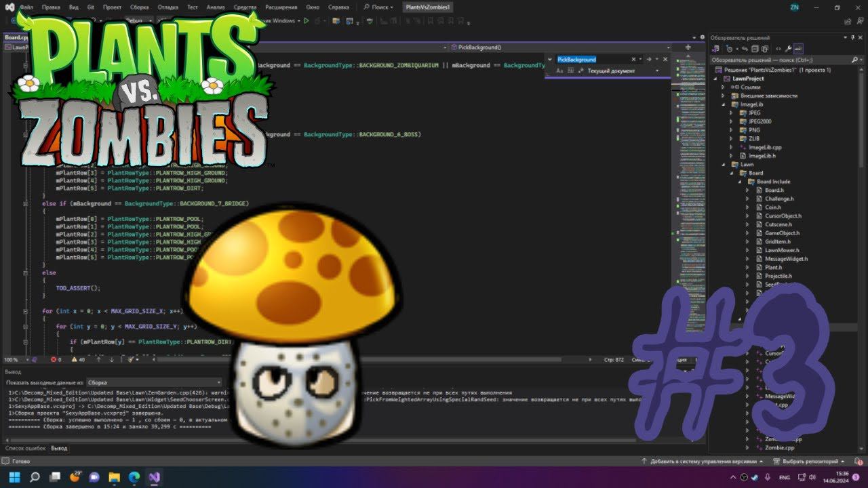Collapse the LawnProject node
Screen dimensions: 868x488
pyautogui.click(x=715, y=79)
